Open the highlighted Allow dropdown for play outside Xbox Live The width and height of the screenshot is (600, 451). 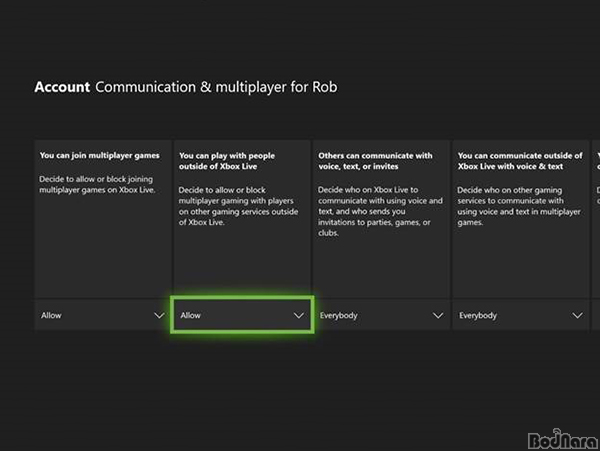pos(242,315)
